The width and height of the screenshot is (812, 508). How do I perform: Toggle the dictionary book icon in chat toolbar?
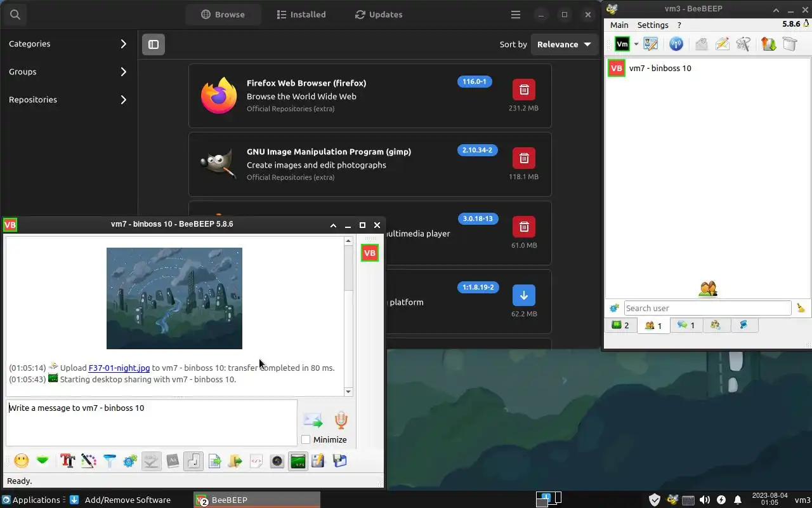[173, 460]
